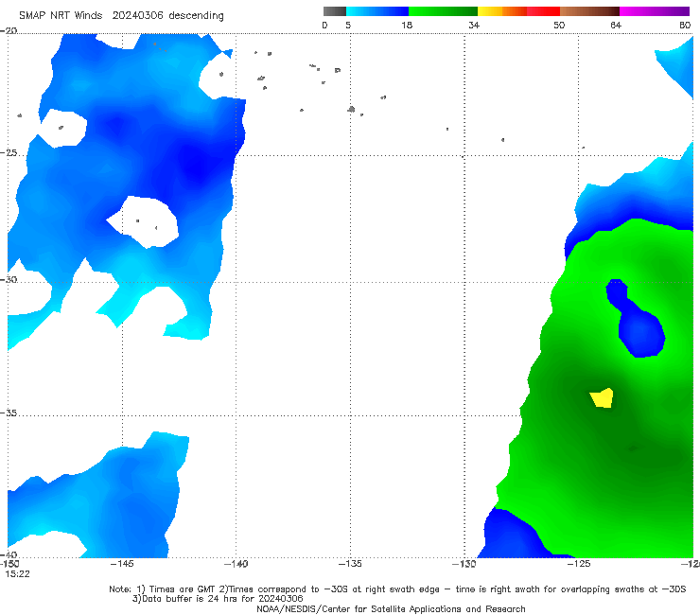700x615 pixels.
Task: Click the green segment of the color bar
Action: pyautogui.click(x=443, y=11)
